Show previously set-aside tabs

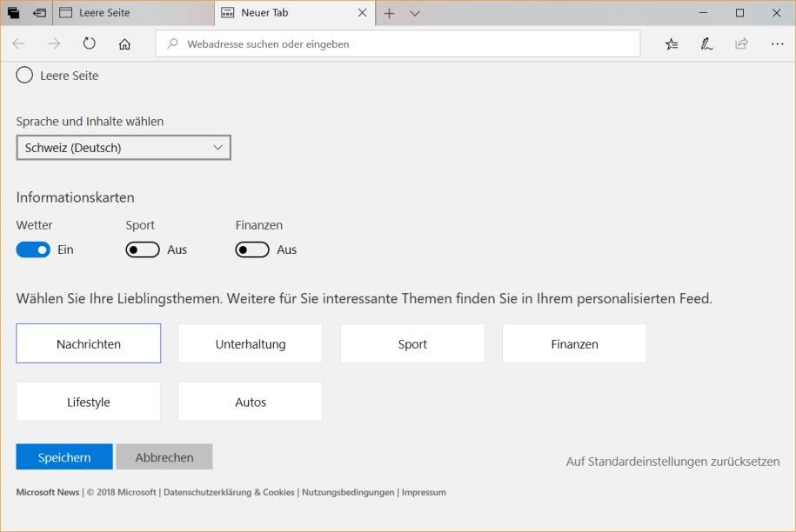tap(12, 13)
